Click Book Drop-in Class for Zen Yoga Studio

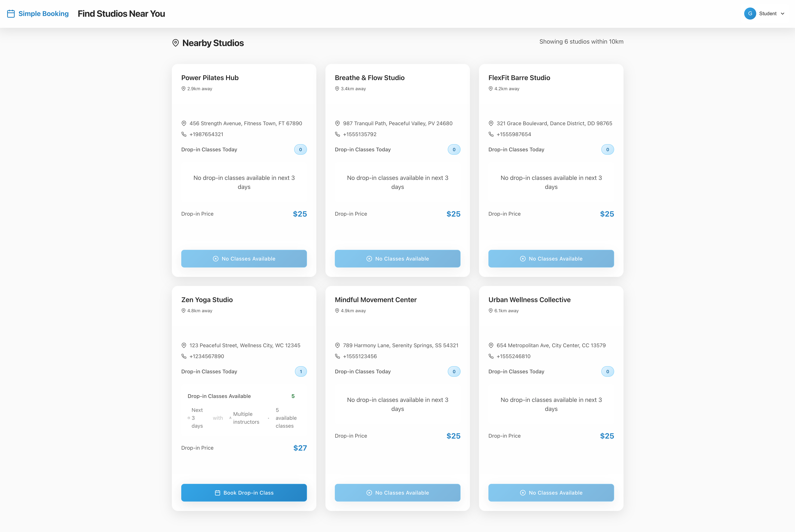244,493
